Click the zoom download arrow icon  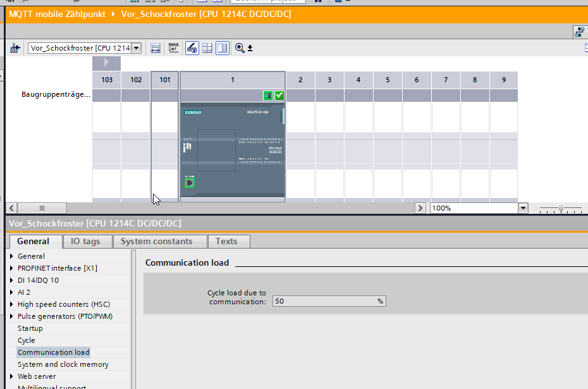point(250,49)
